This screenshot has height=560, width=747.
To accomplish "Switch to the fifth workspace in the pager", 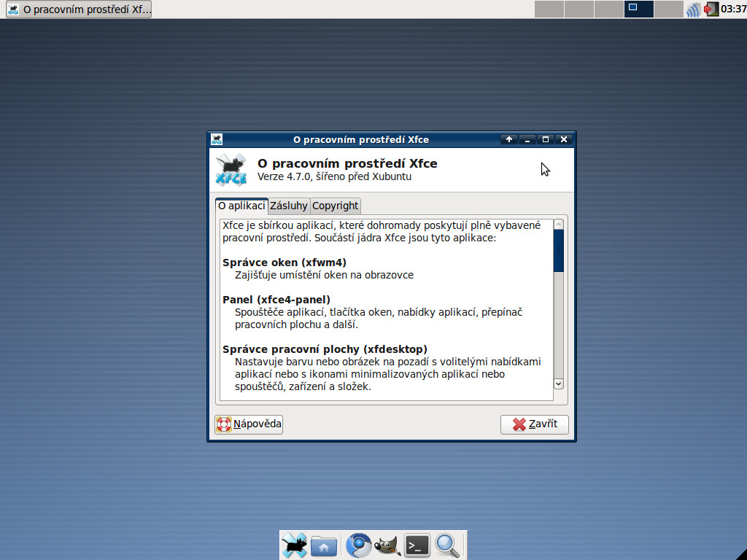I will [x=669, y=9].
